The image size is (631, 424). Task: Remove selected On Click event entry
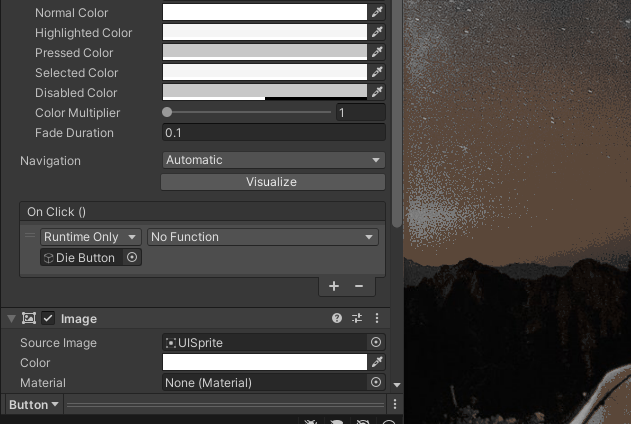click(x=359, y=286)
